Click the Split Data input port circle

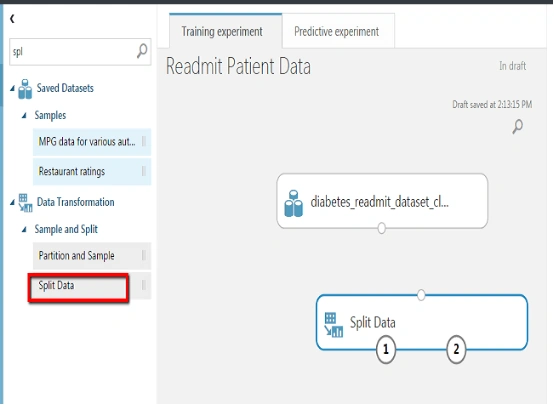(421, 294)
